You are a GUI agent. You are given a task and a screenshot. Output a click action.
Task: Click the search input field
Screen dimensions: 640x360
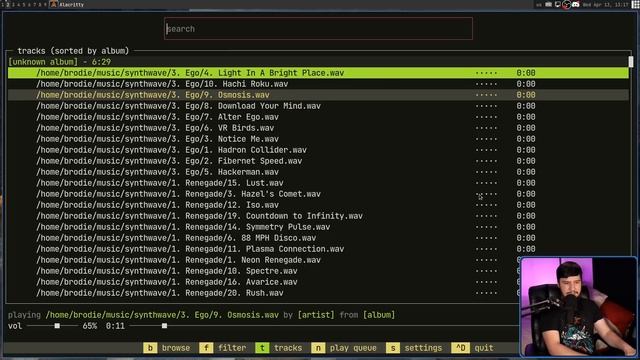click(318, 29)
